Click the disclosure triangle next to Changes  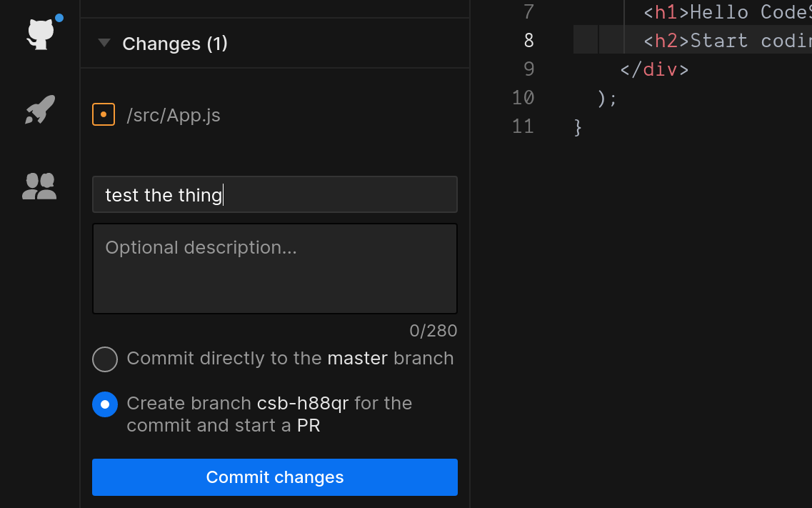(x=104, y=43)
